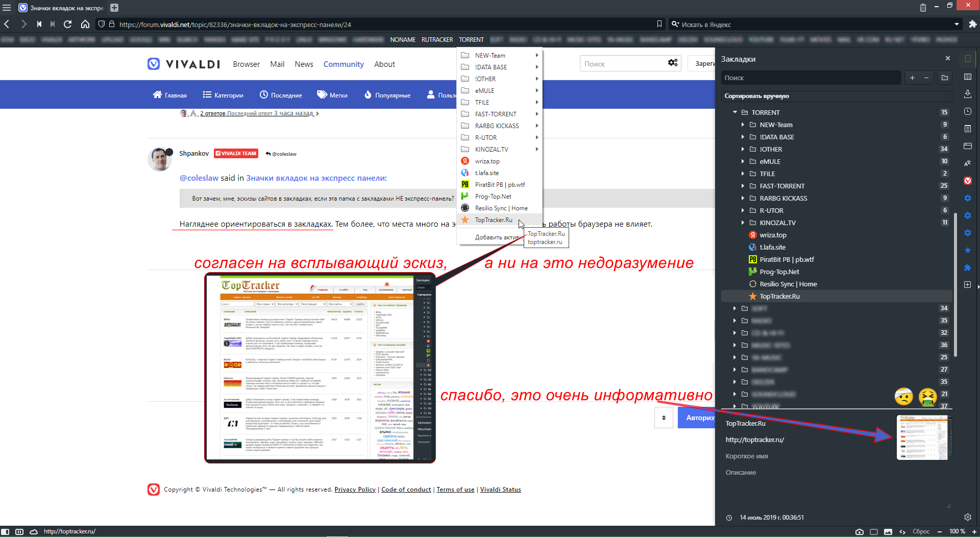This screenshot has width=980, height=537.
Task: Open the tracker blocker shield icon
Action: point(101,24)
